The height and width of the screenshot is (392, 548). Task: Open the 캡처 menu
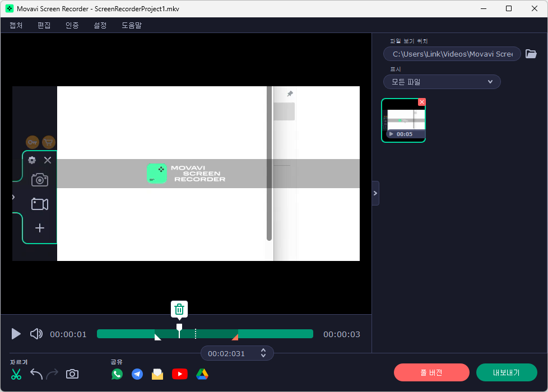coord(16,25)
